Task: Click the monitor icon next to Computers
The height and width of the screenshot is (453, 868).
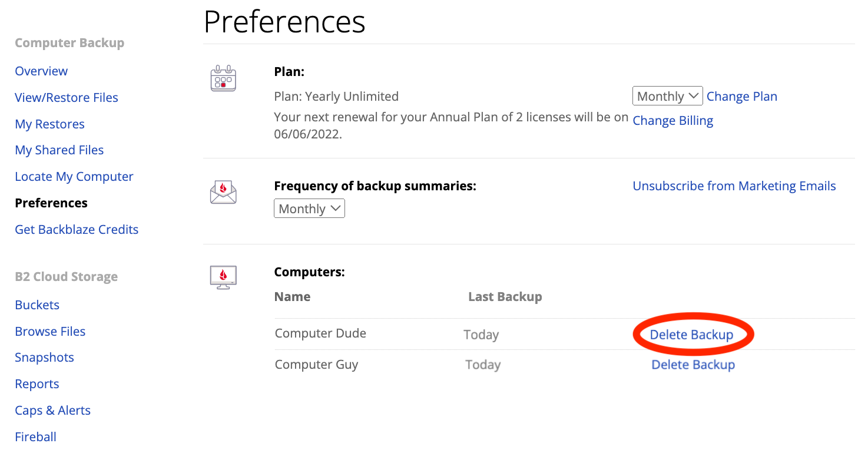Action: point(223,277)
